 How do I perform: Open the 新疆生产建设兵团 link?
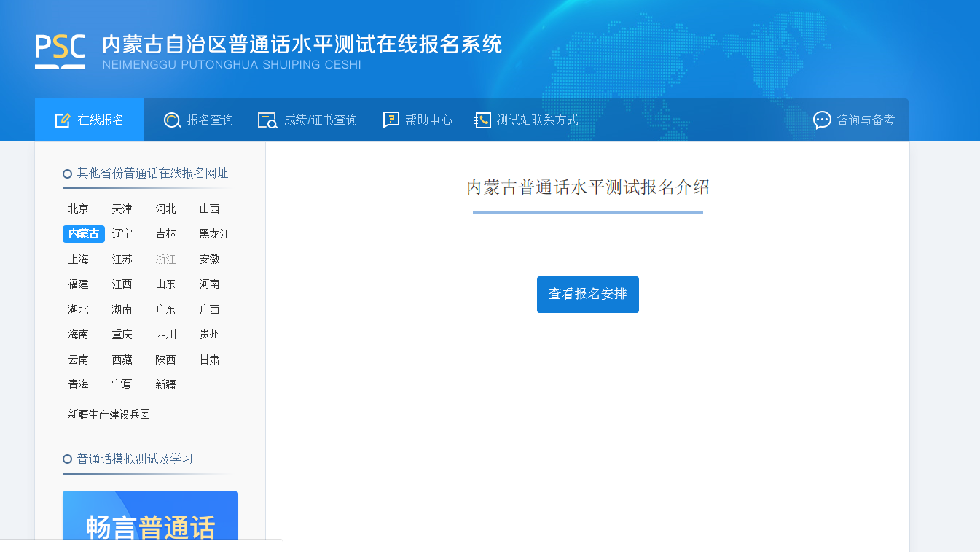(x=109, y=415)
